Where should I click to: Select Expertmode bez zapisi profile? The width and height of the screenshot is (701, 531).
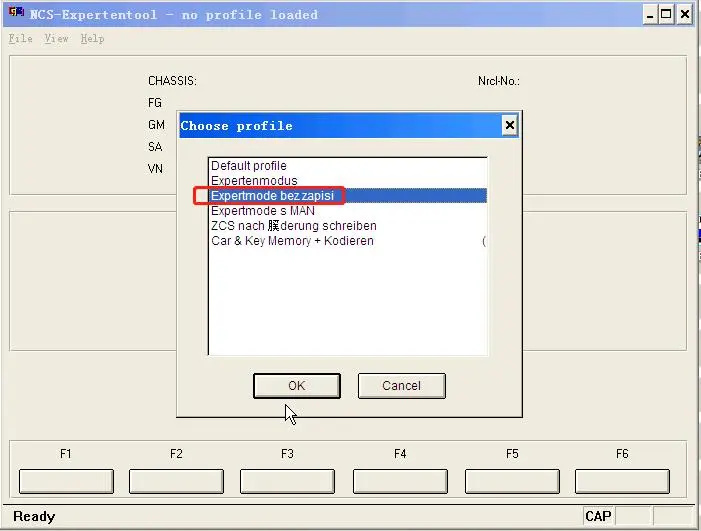click(348, 196)
